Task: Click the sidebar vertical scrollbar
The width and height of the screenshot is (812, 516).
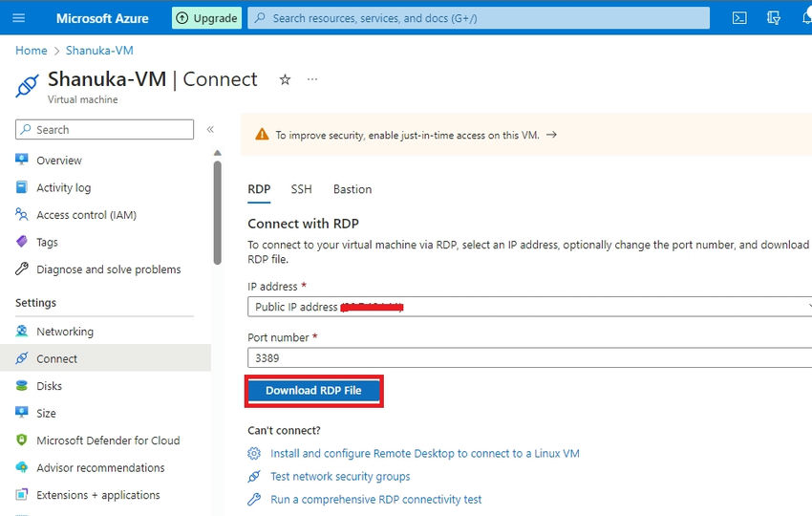Action: tap(218, 212)
